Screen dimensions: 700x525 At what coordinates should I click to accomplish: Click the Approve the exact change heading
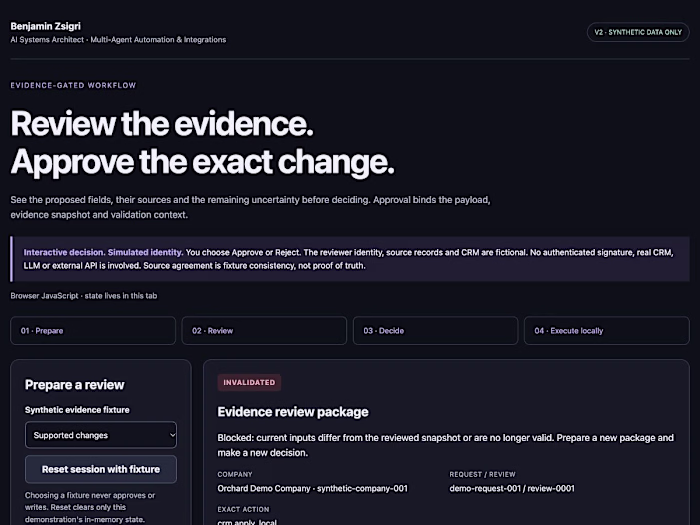coord(203,162)
